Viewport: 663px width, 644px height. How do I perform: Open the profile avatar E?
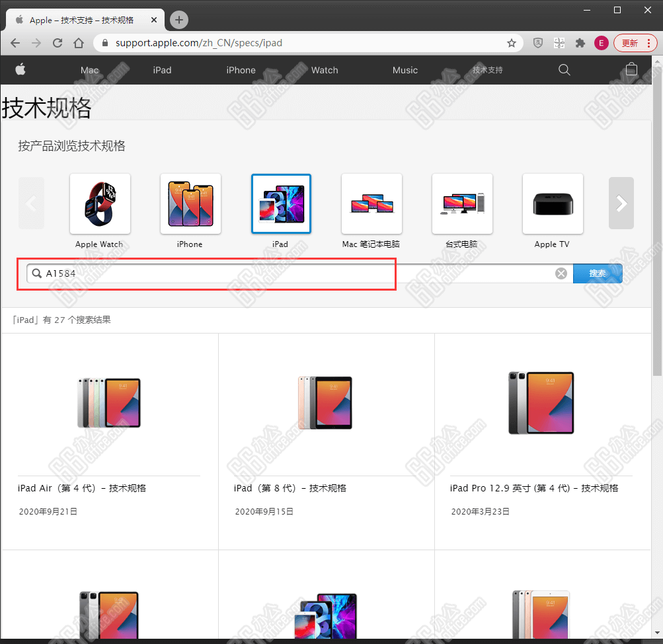[602, 43]
